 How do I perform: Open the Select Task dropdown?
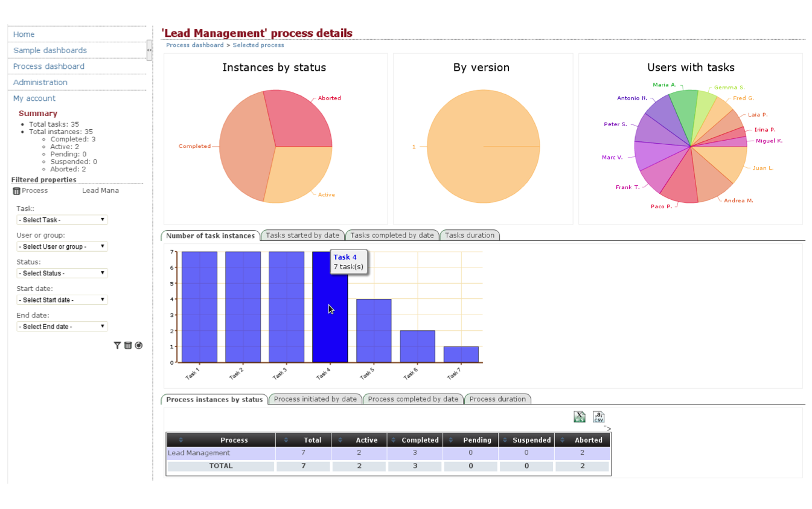pyautogui.click(x=62, y=220)
